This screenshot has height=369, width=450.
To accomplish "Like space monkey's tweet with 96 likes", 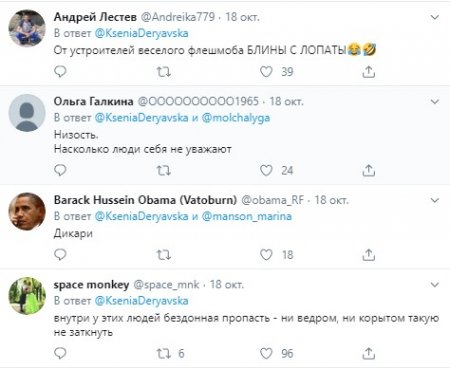I will tap(266, 353).
